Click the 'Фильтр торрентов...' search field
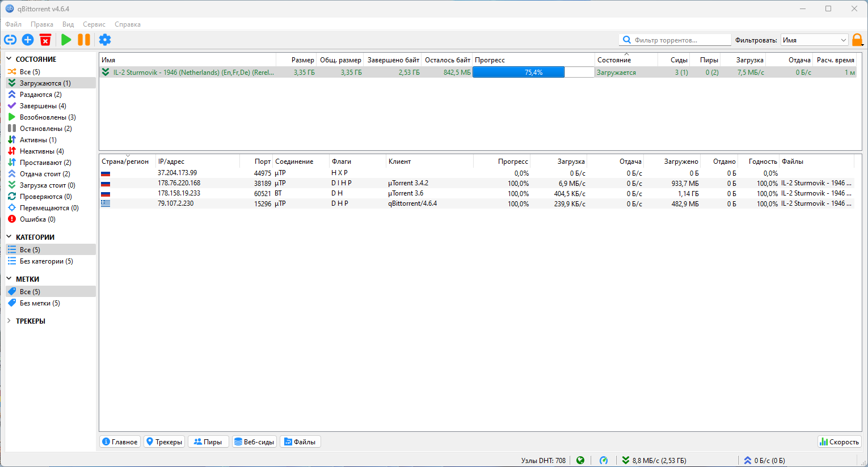 pos(675,40)
